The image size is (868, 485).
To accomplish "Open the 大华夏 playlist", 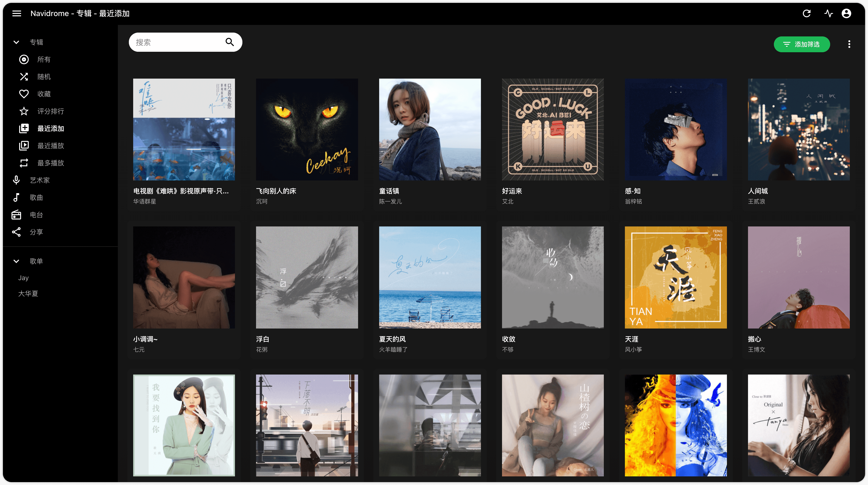I will tap(28, 294).
